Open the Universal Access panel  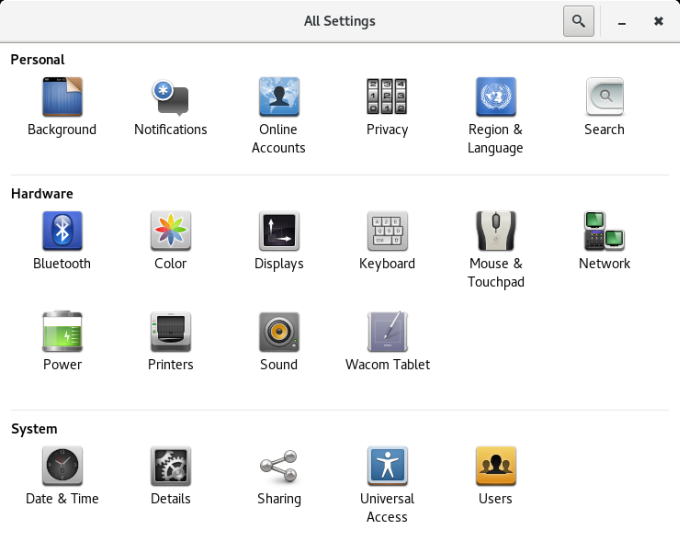tap(387, 467)
